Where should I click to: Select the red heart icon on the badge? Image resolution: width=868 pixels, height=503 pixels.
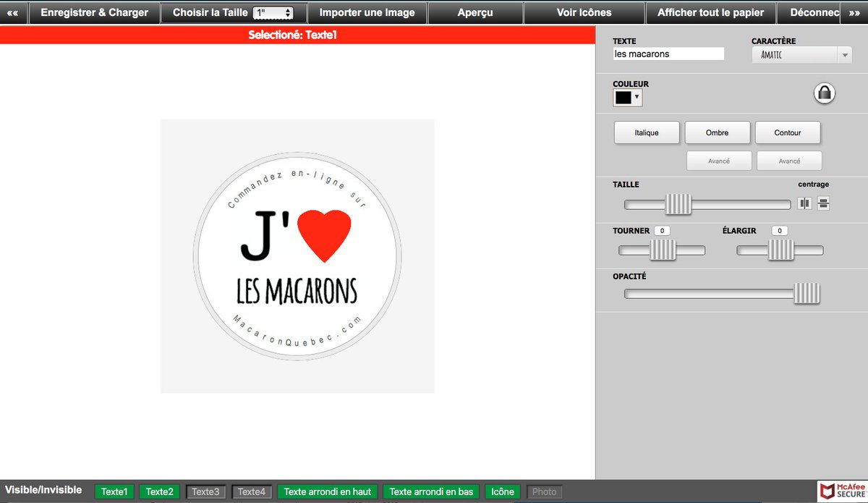pyautogui.click(x=324, y=235)
